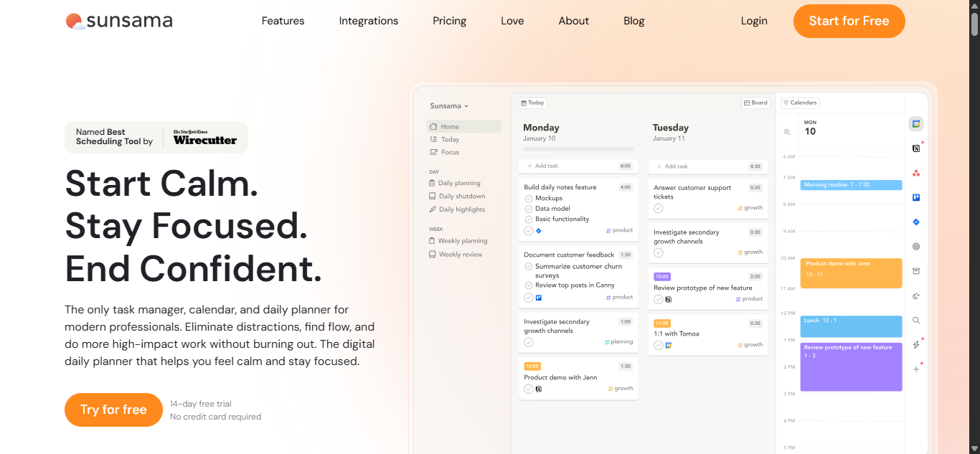Check off the Data model subtask
Image resolution: width=980 pixels, height=454 pixels.
tap(529, 209)
